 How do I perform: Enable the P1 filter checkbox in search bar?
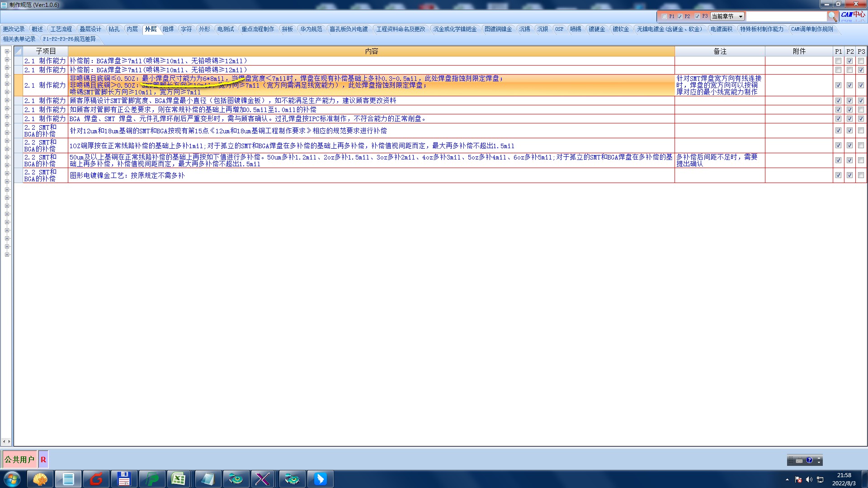[664, 16]
